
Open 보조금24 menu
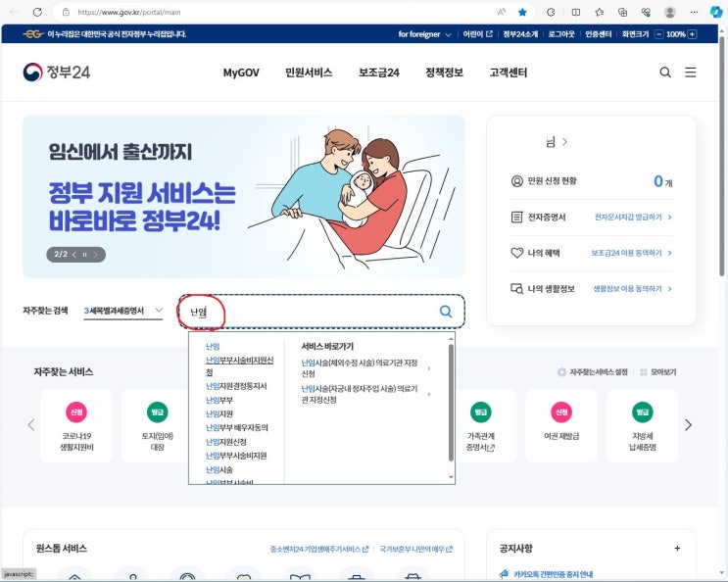point(379,73)
